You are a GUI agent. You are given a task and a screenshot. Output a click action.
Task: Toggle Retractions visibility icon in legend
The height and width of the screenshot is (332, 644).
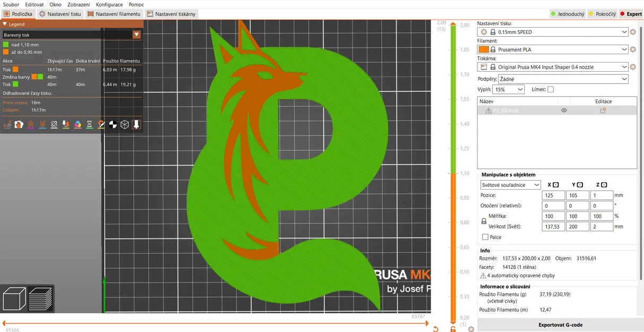30,124
